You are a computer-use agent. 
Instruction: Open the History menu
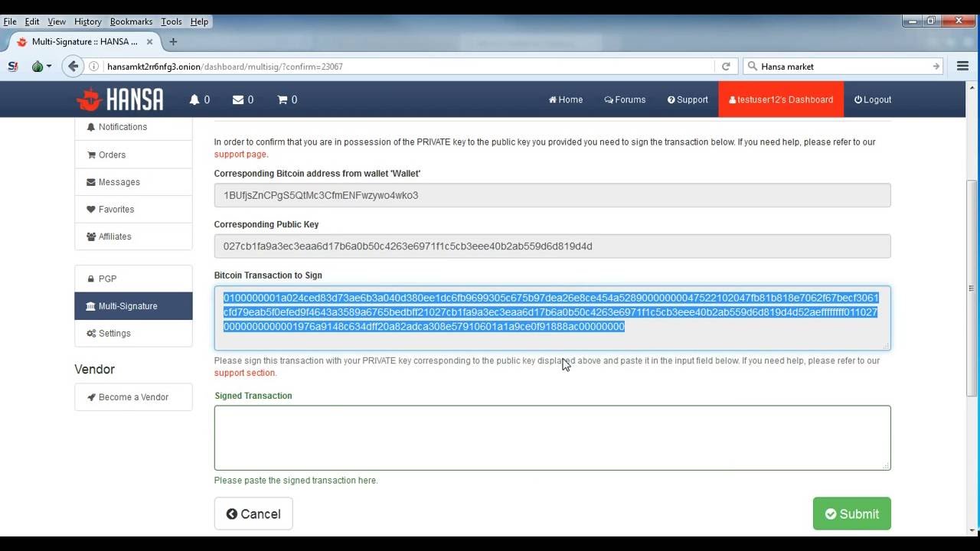[x=88, y=21]
